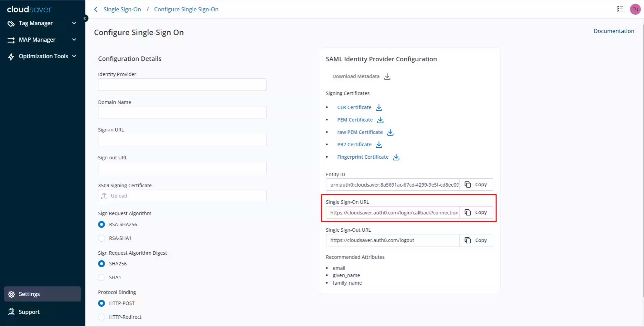Click the raw PEM Certificate download icon
This screenshot has height=327, width=644.
(x=390, y=133)
